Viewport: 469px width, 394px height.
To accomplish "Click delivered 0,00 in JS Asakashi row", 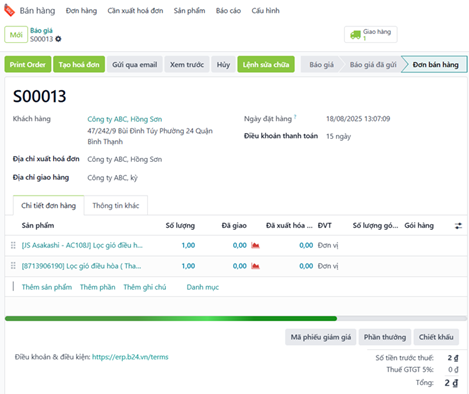I will point(240,245).
